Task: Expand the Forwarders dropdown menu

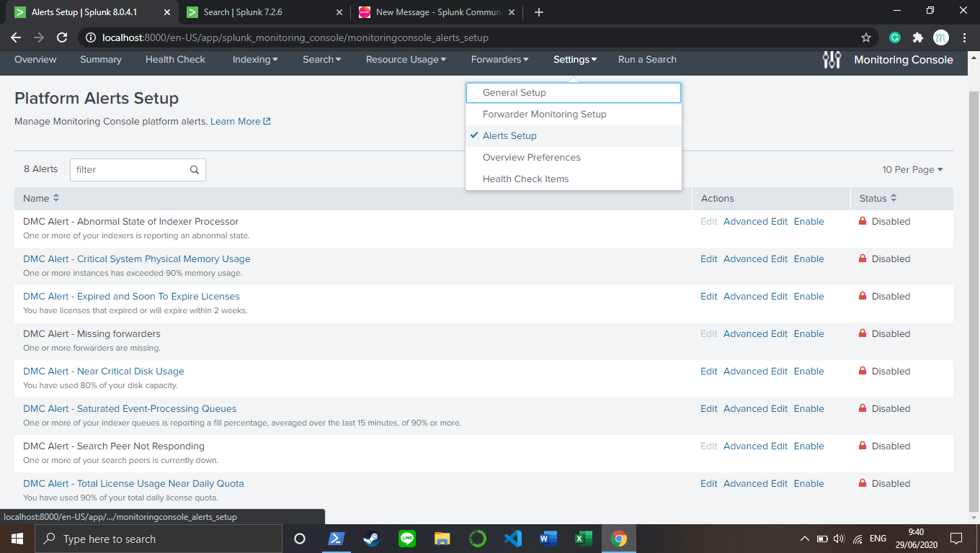Action: pos(500,60)
